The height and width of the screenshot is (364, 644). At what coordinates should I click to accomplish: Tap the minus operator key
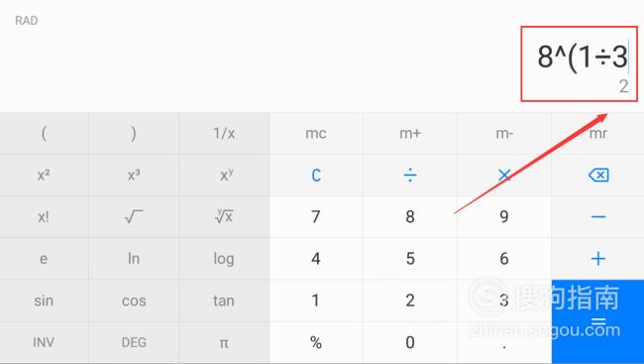(598, 217)
